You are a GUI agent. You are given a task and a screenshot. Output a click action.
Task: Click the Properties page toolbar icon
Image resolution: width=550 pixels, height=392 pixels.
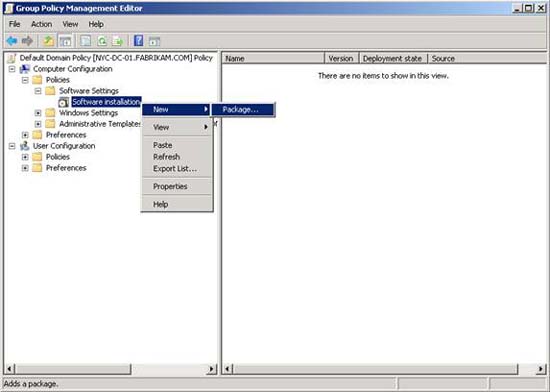(85, 41)
